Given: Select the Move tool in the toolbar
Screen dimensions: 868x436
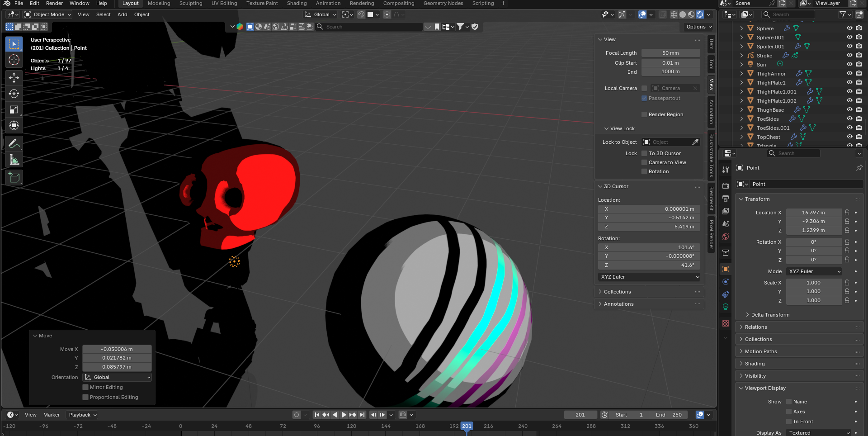Looking at the screenshot, I should (14, 78).
